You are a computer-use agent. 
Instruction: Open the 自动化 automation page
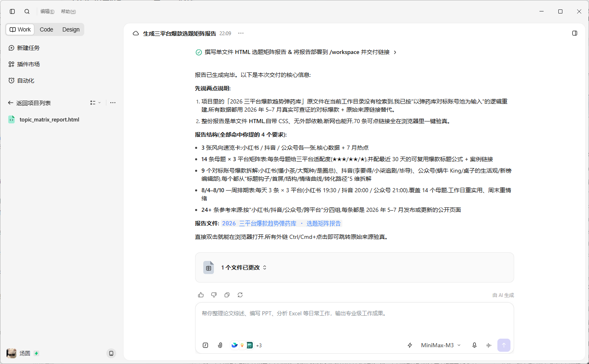(21, 81)
